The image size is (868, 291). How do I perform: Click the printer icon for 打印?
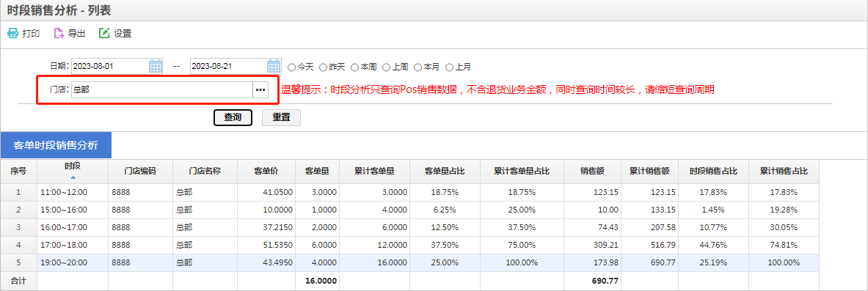(12, 33)
